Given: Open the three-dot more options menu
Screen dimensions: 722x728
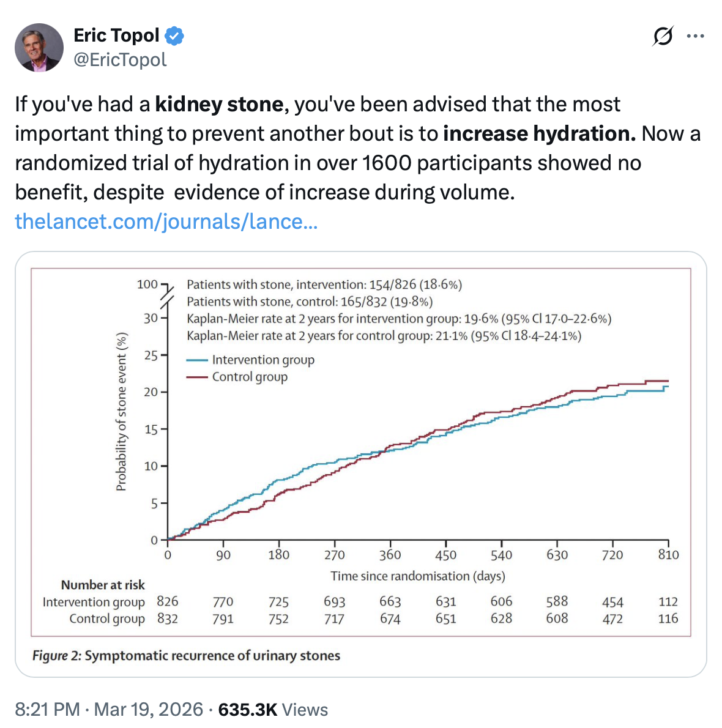Looking at the screenshot, I should (x=695, y=35).
